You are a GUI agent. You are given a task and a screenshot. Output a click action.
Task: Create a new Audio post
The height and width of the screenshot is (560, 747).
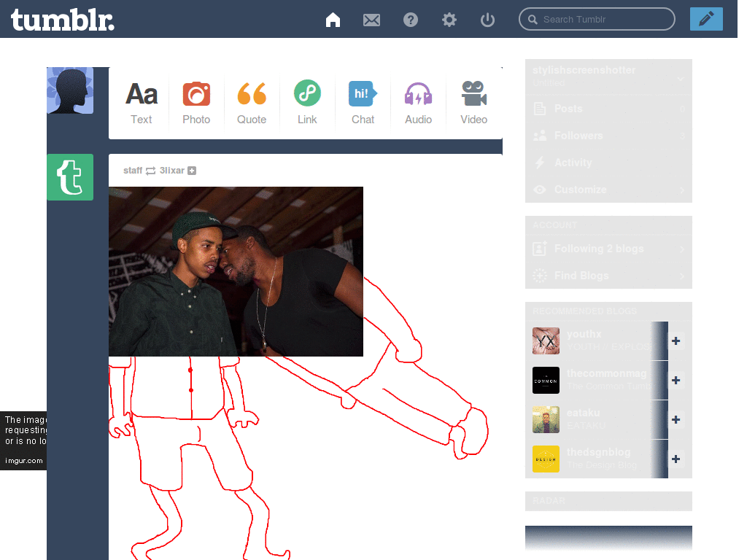pyautogui.click(x=418, y=103)
